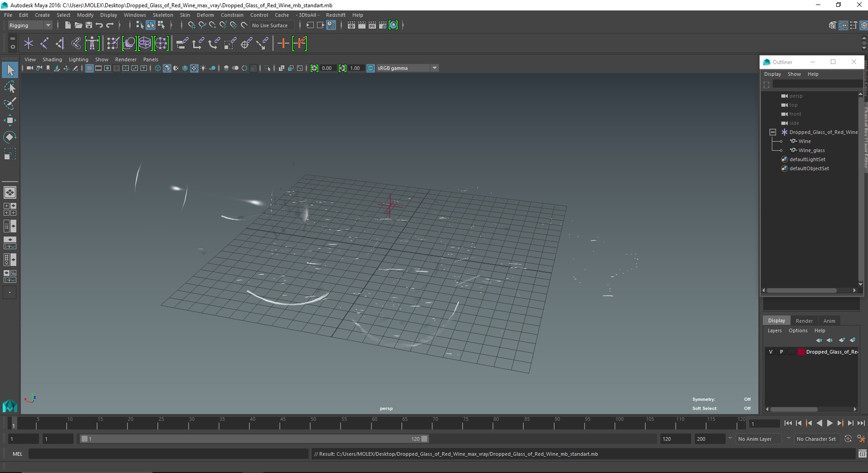
Task: Open animation preferences running-man icon
Action: [x=861, y=439]
